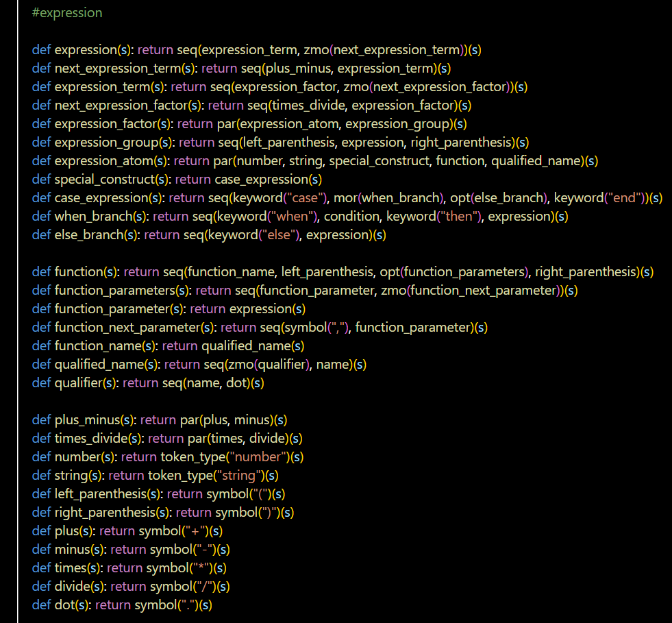This screenshot has width=672, height=623.
Task: Click the 'def left_parenthesis(s)' definition name
Action: [x=100, y=493]
